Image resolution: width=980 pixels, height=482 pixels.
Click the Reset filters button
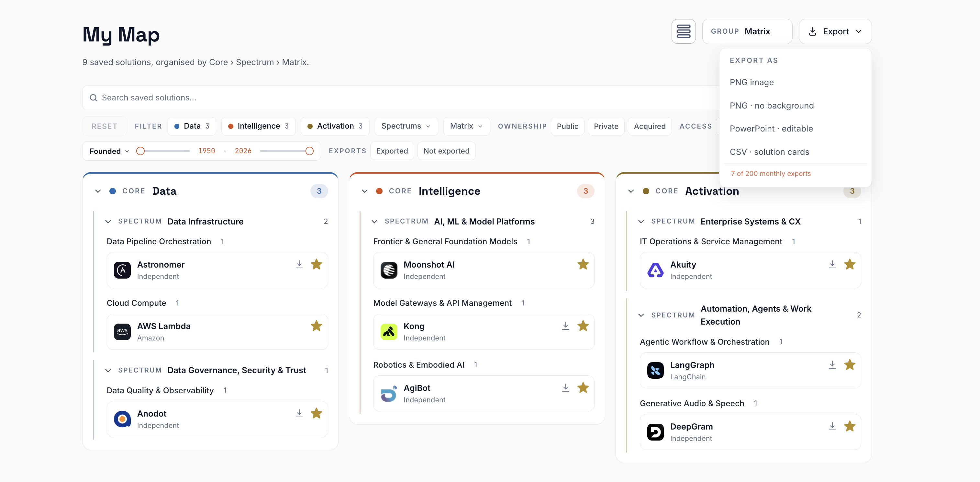(x=104, y=126)
